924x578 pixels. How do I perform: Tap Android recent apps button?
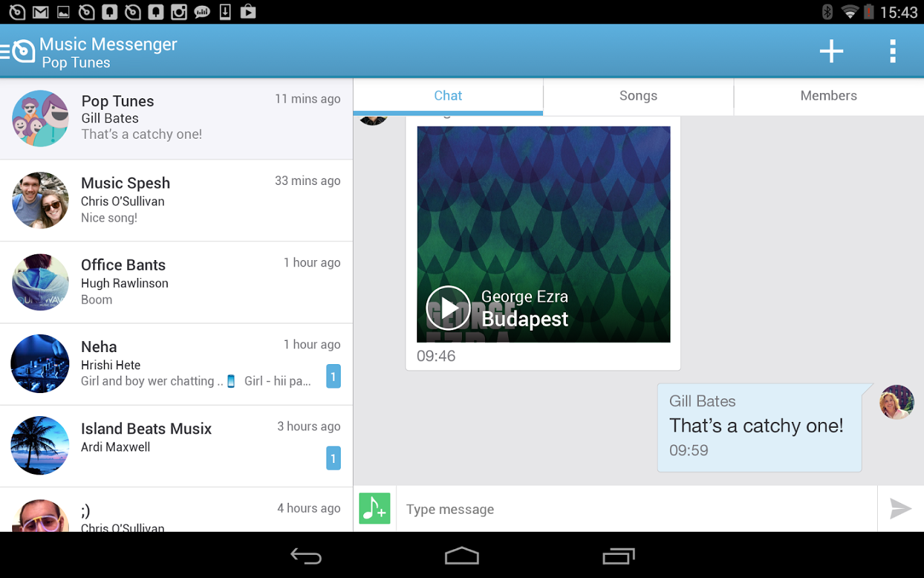(x=619, y=556)
